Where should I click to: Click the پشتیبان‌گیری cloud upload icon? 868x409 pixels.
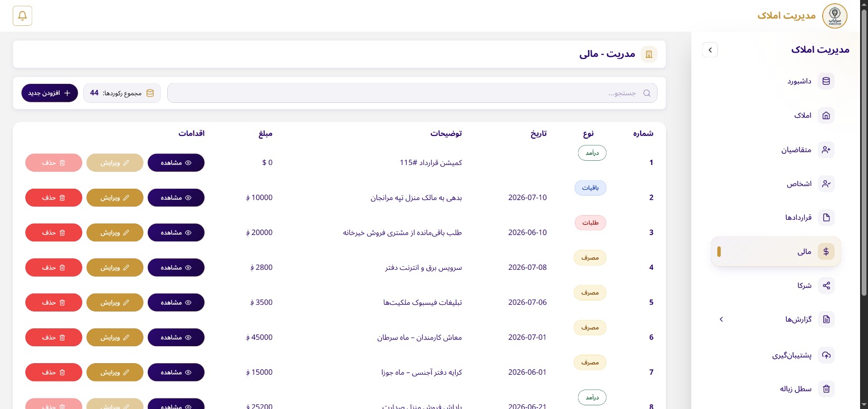[x=826, y=355]
